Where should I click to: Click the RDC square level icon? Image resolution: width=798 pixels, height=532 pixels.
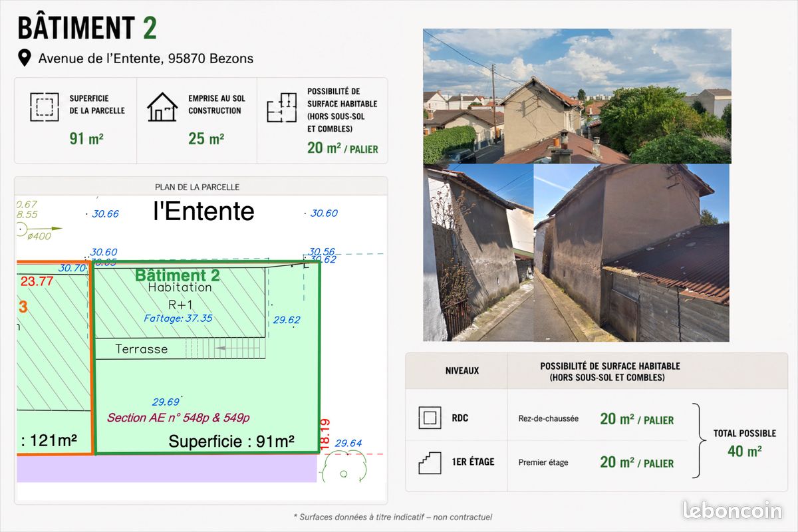[430, 418]
